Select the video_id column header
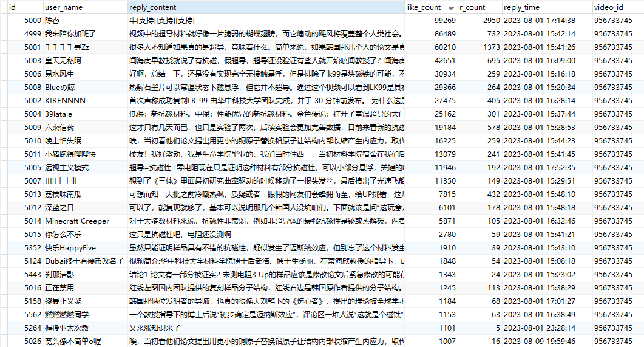The image size is (644, 347). 618,7
